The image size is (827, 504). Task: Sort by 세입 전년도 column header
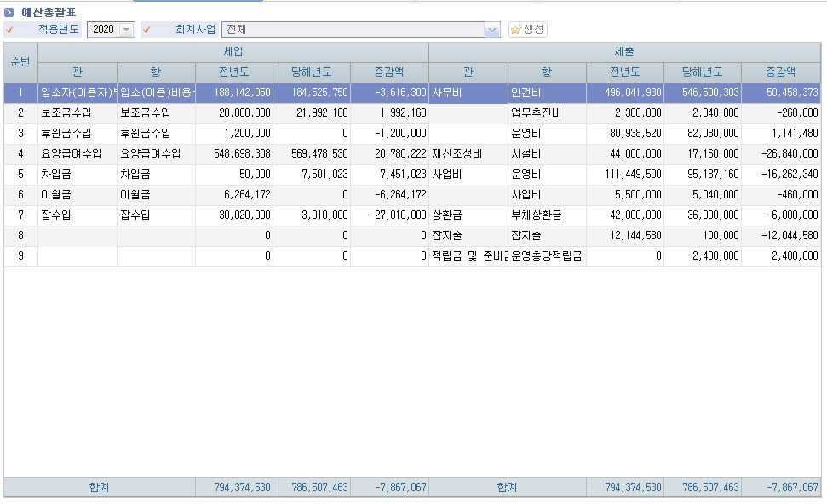point(234,72)
